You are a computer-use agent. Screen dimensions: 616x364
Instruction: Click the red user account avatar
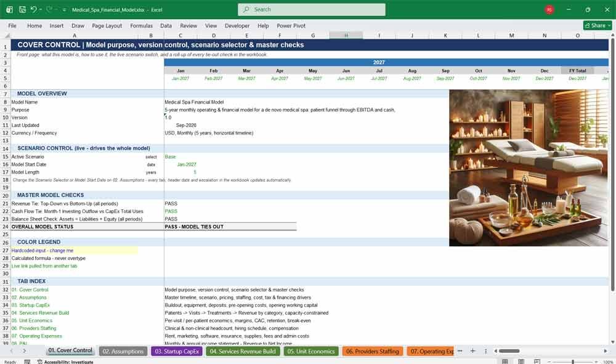pos(549,10)
